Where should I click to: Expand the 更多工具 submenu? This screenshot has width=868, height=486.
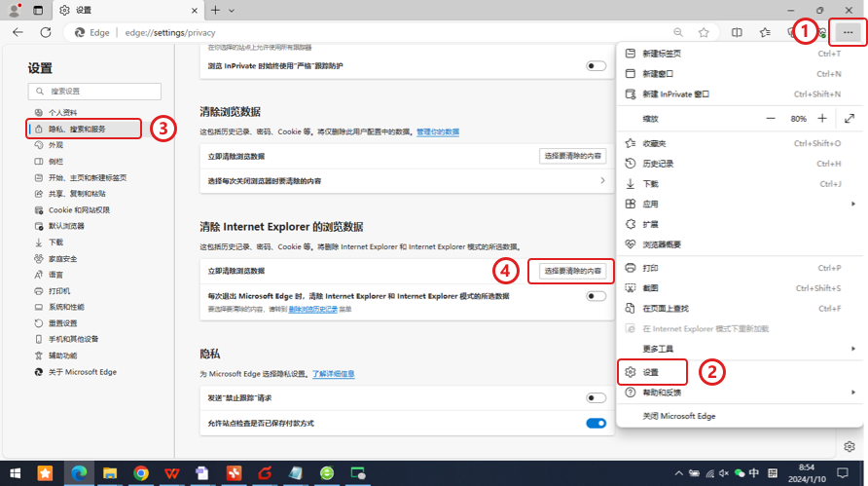[x=741, y=349]
